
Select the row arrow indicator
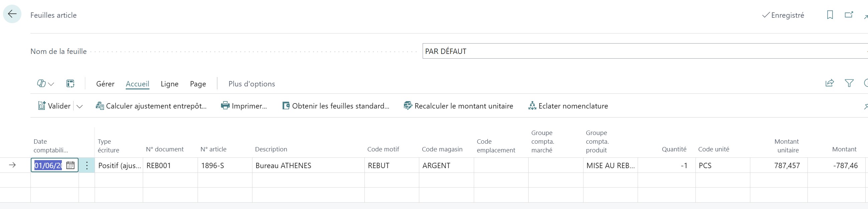(12, 165)
